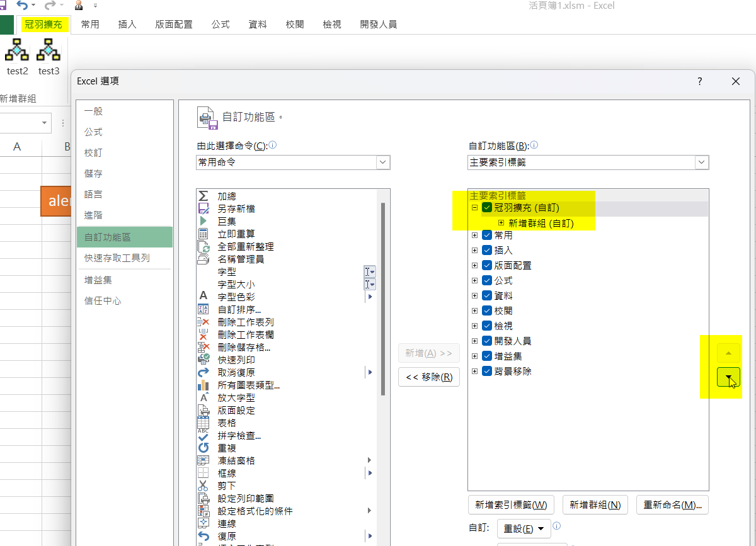Click the person icon in quick access toolbar
The image size is (756, 546).
coord(79,6)
